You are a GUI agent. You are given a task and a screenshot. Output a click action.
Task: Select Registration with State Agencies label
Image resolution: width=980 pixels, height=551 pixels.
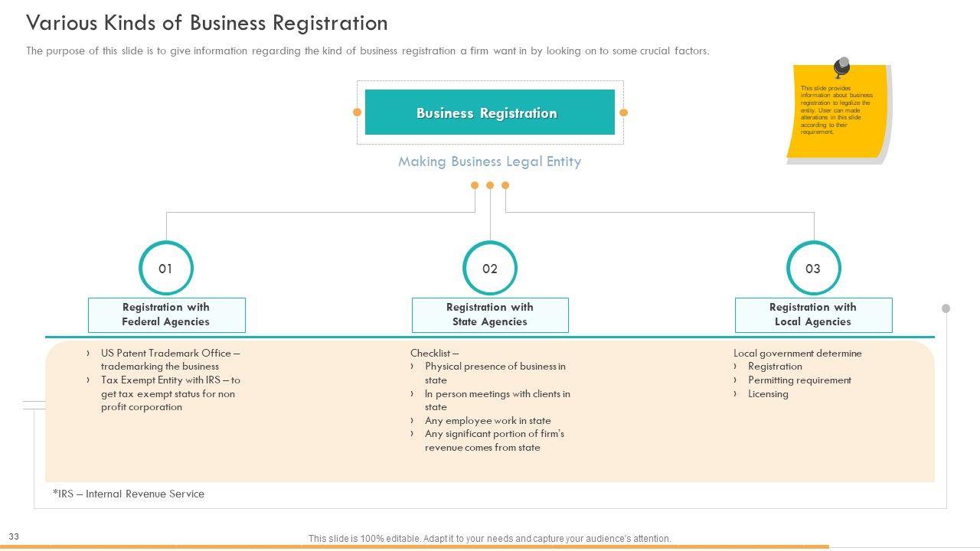(x=490, y=315)
